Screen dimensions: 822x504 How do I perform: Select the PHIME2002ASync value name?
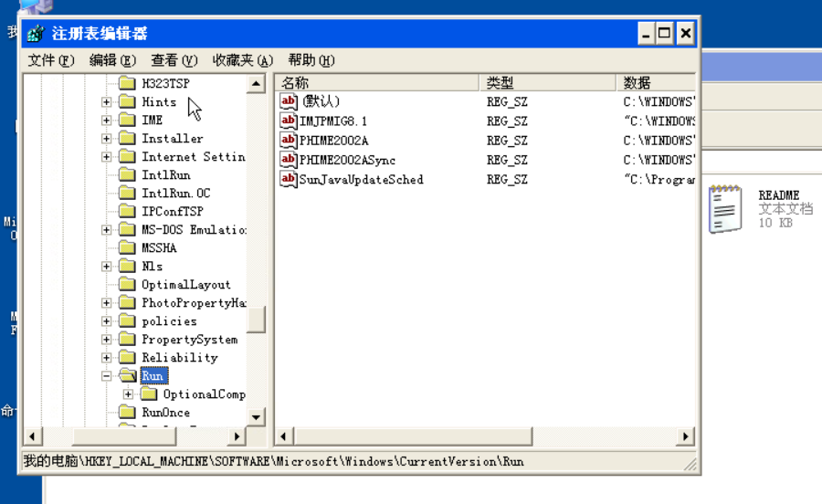[347, 161]
